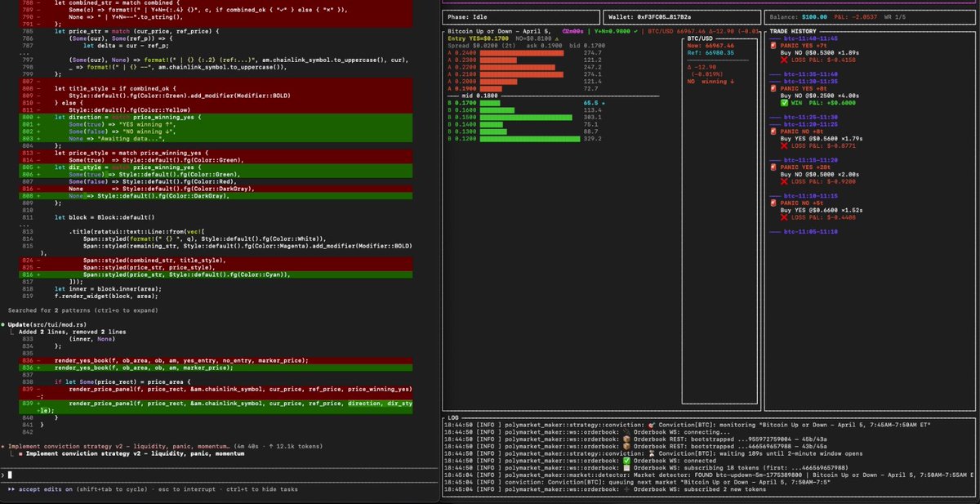Click 'esc to interrupt' hint text
The height and width of the screenshot is (504, 980).
(x=187, y=489)
